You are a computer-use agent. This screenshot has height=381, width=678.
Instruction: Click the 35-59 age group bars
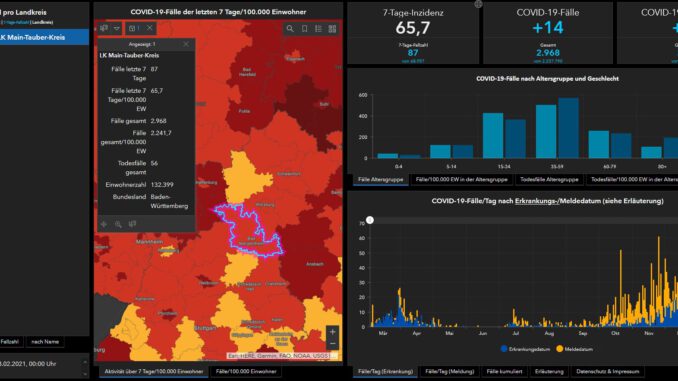pyautogui.click(x=557, y=128)
